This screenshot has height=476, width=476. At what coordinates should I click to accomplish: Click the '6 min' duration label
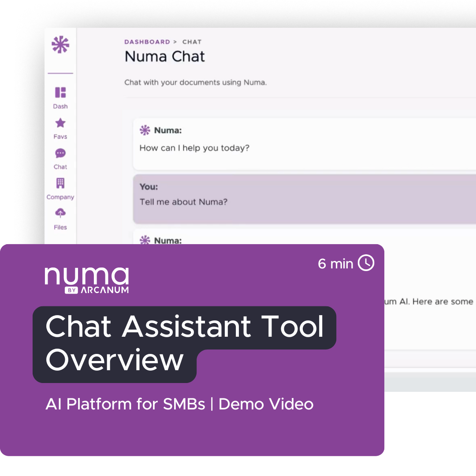335,264
